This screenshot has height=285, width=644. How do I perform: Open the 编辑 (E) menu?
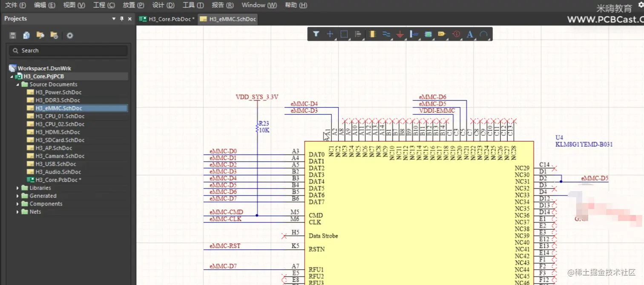pos(44,5)
